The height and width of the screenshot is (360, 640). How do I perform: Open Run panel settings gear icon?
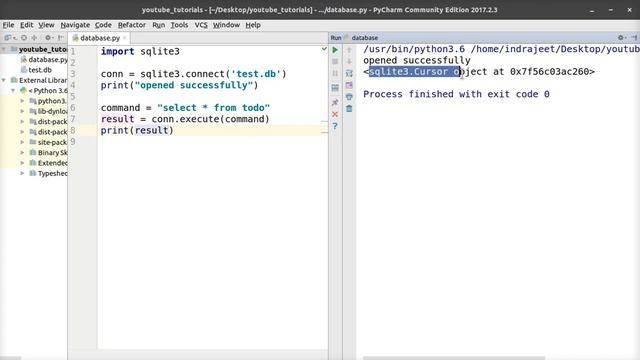coord(621,38)
